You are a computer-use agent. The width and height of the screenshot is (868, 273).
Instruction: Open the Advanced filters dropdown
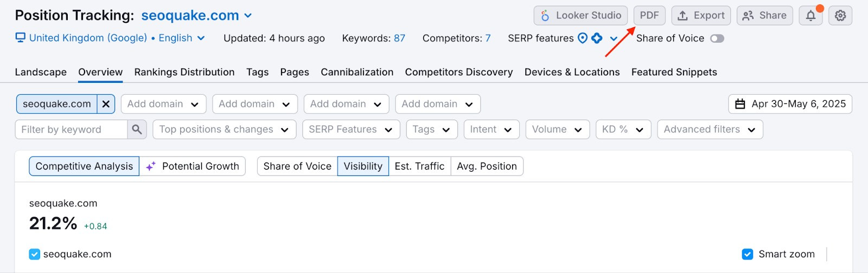tap(710, 129)
